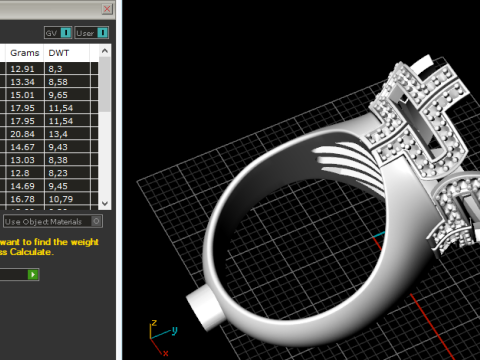This screenshot has width=480, height=360.
Task: Select the 9,45 DWT cell
Action: (67, 186)
